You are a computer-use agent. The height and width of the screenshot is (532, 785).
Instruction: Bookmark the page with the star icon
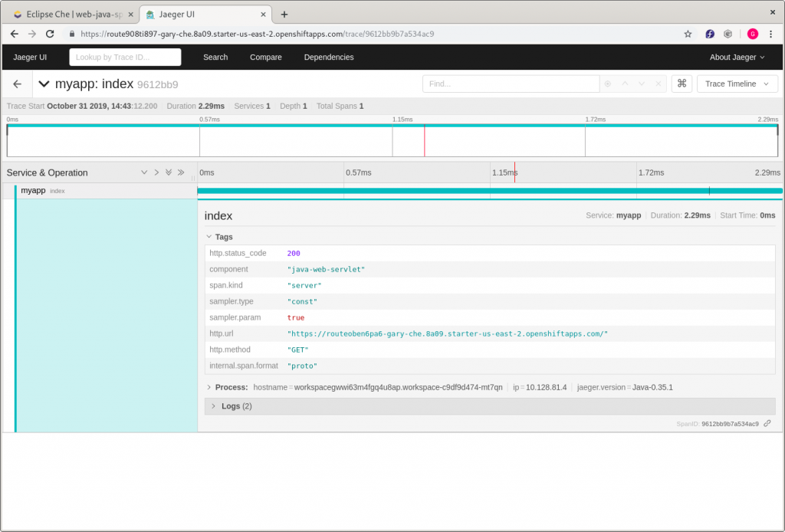pos(688,34)
